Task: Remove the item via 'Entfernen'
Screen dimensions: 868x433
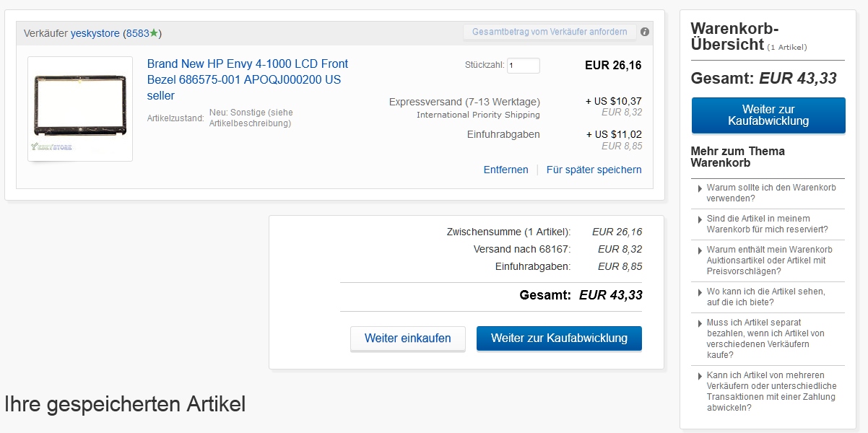Action: [x=505, y=169]
